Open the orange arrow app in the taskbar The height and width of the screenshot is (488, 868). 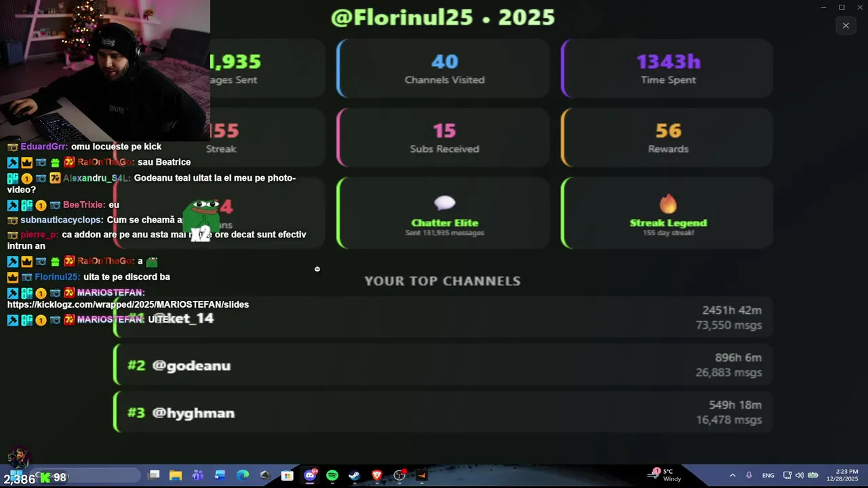coord(421,475)
